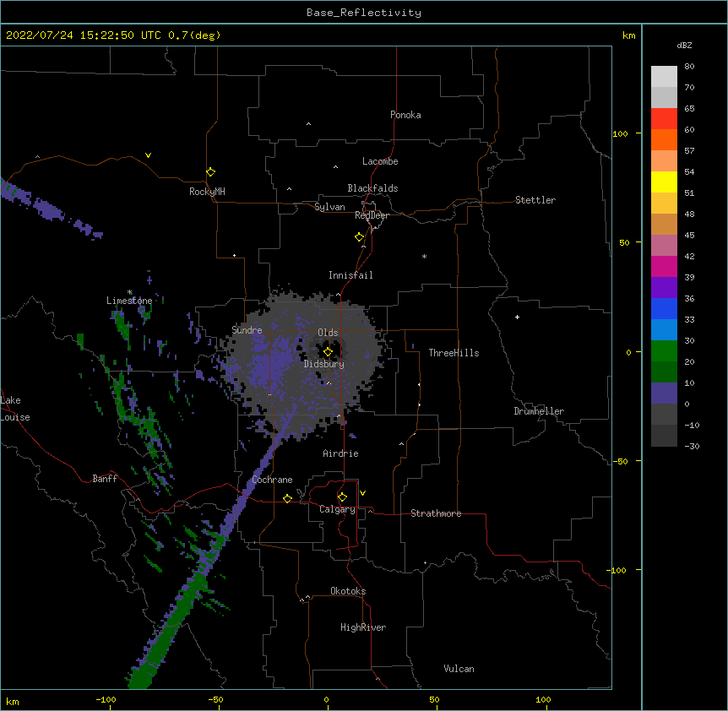
Task: Select the yellow diamond marker southwest of RedDeer
Action: click(x=360, y=237)
